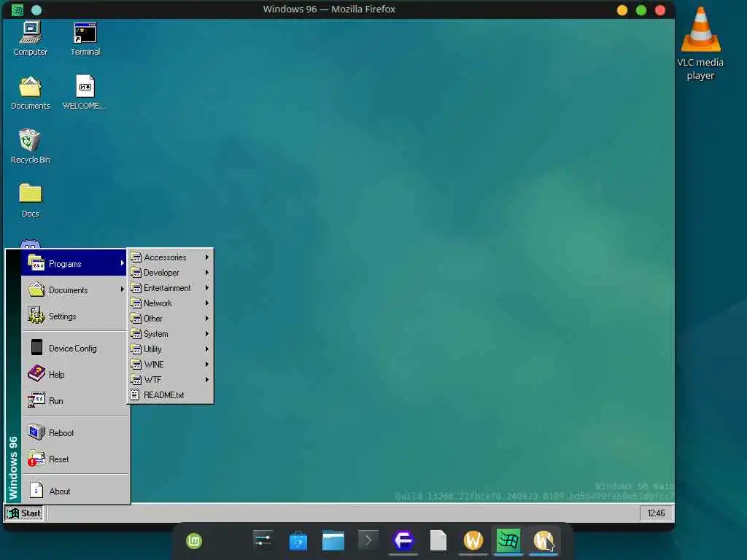Open the Linux Mint menu in dock

[x=194, y=541]
